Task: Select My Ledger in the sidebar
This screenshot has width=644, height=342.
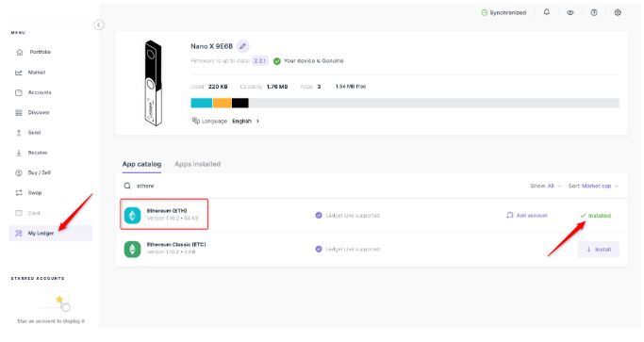Action: 51,234
